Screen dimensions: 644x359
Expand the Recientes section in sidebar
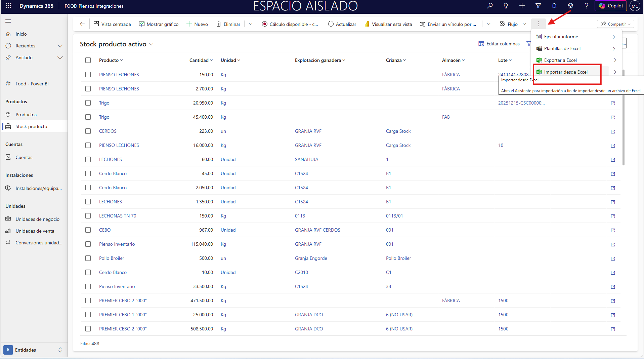click(60, 46)
